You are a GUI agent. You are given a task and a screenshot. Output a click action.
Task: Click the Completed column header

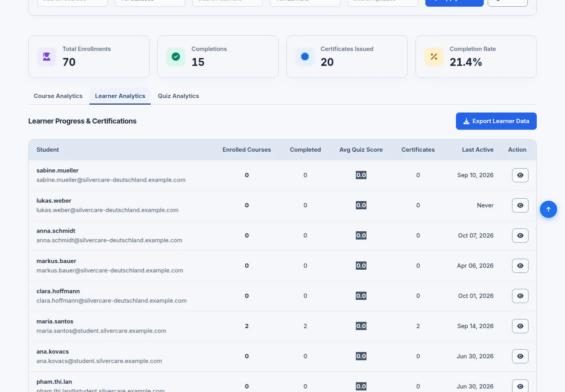click(x=305, y=150)
